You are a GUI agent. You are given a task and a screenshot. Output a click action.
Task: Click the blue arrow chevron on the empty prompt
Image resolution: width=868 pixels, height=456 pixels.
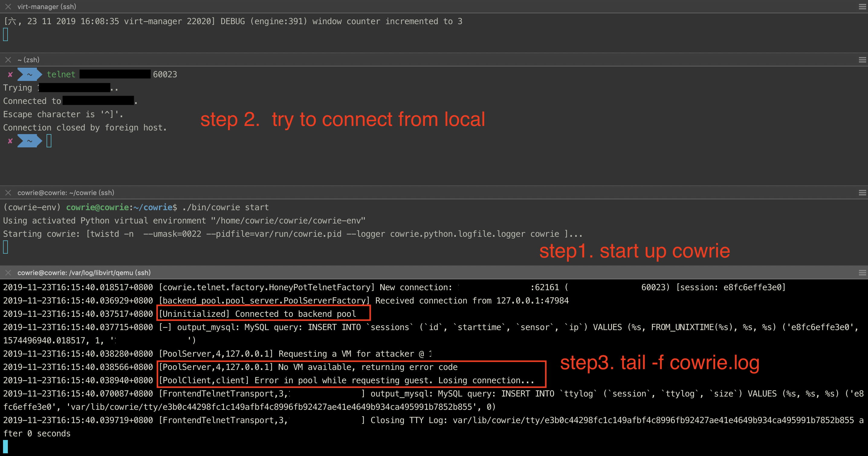(29, 141)
